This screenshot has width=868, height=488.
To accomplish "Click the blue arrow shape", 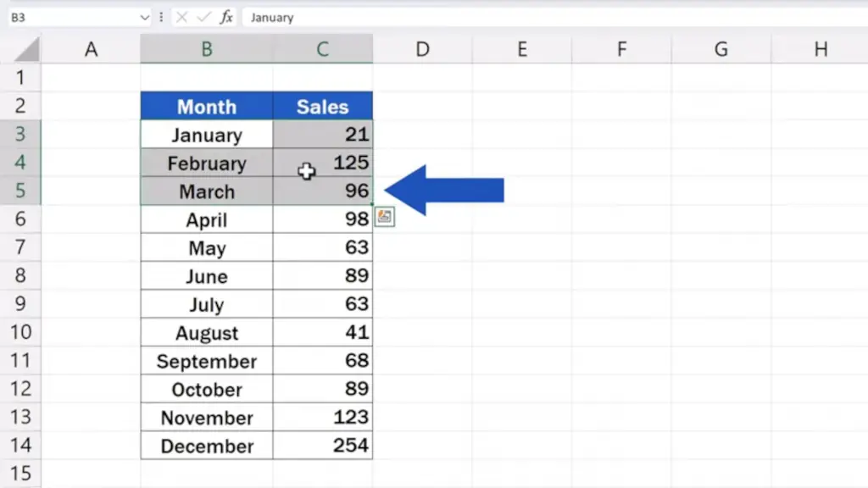I will tap(444, 190).
